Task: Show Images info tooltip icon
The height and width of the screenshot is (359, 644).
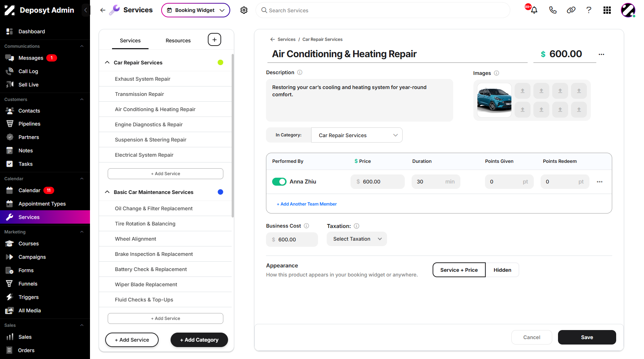Action: pos(497,73)
